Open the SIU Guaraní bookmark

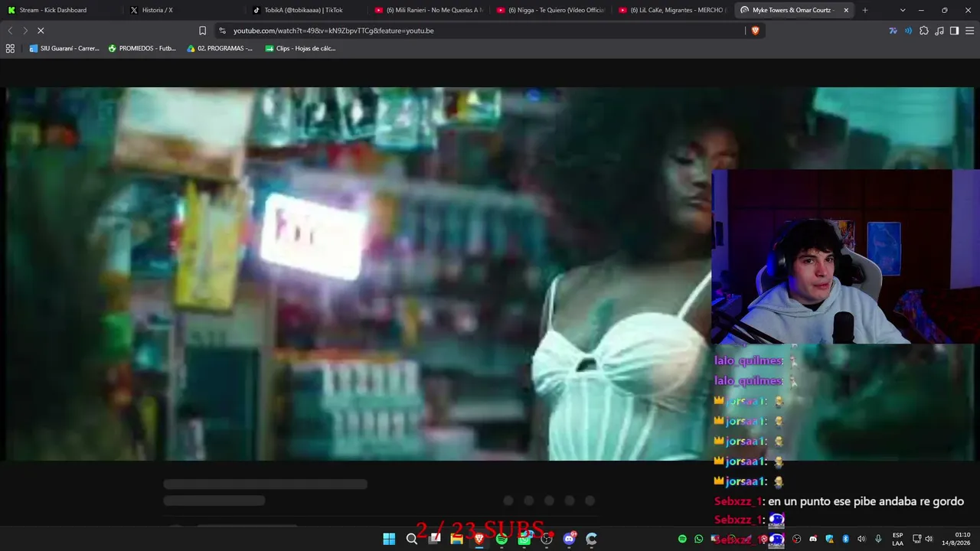pos(64,48)
